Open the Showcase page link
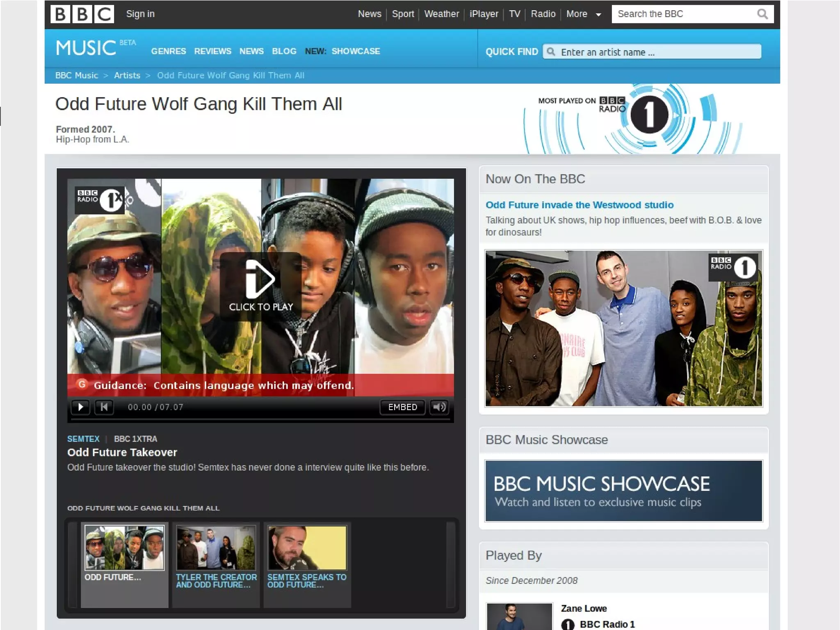 356,51
